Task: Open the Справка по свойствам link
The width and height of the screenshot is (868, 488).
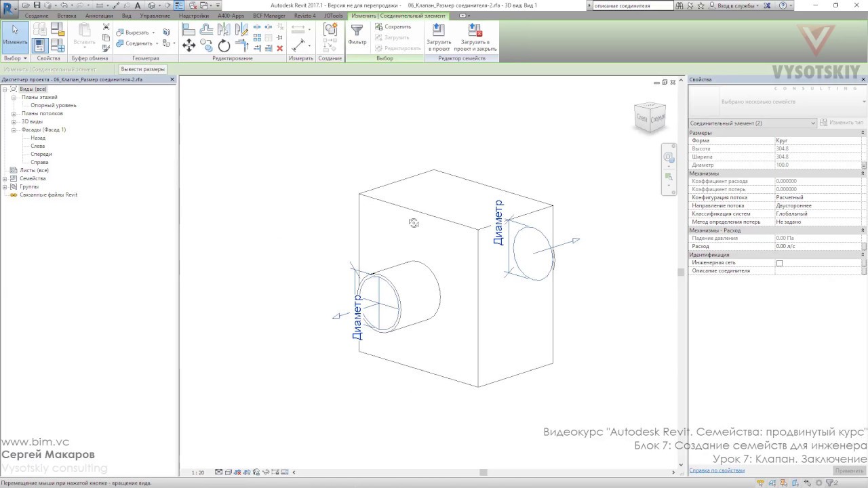Action: (x=717, y=470)
